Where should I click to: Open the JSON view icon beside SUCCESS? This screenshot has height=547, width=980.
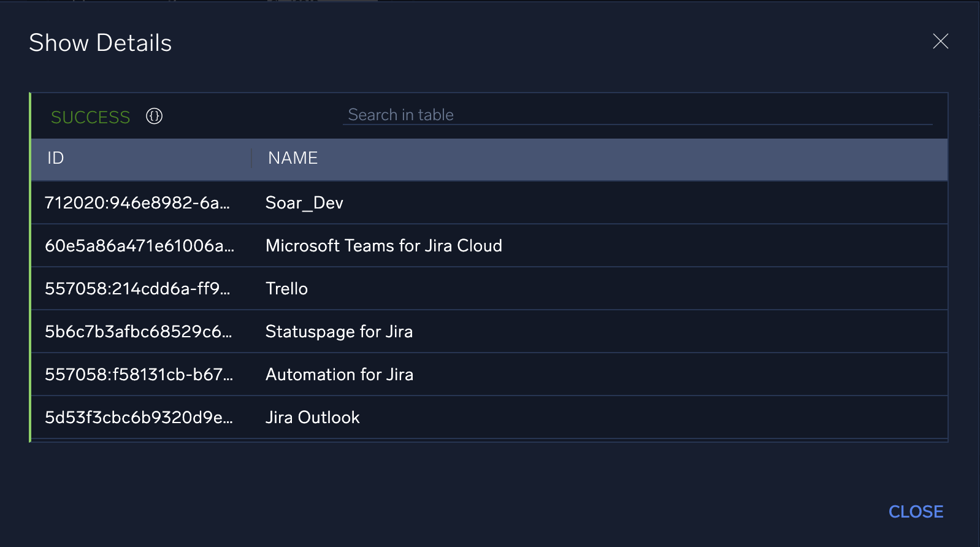click(154, 116)
